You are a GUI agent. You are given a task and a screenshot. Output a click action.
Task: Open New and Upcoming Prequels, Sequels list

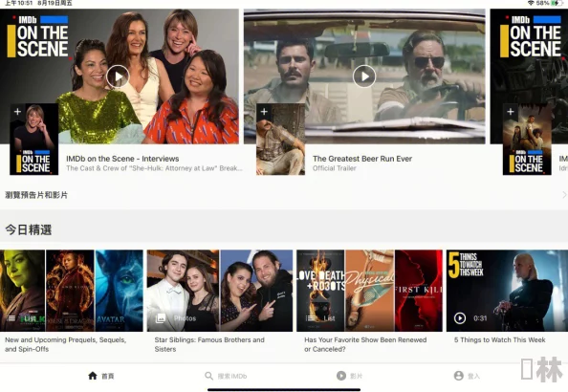pyautogui.click(x=66, y=344)
